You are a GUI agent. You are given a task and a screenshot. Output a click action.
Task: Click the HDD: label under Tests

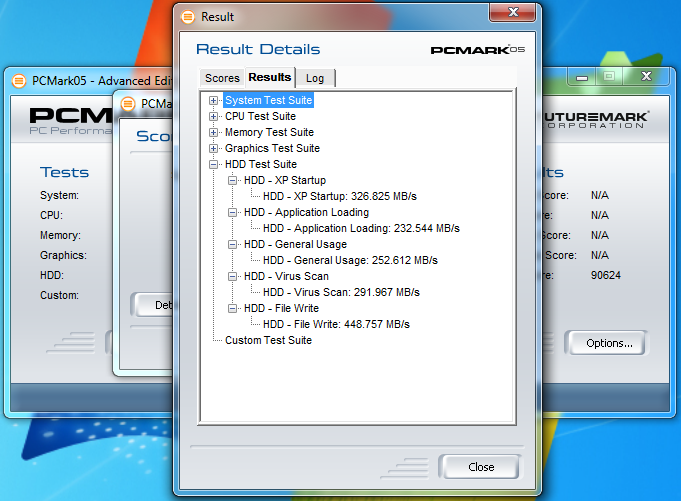click(x=52, y=275)
